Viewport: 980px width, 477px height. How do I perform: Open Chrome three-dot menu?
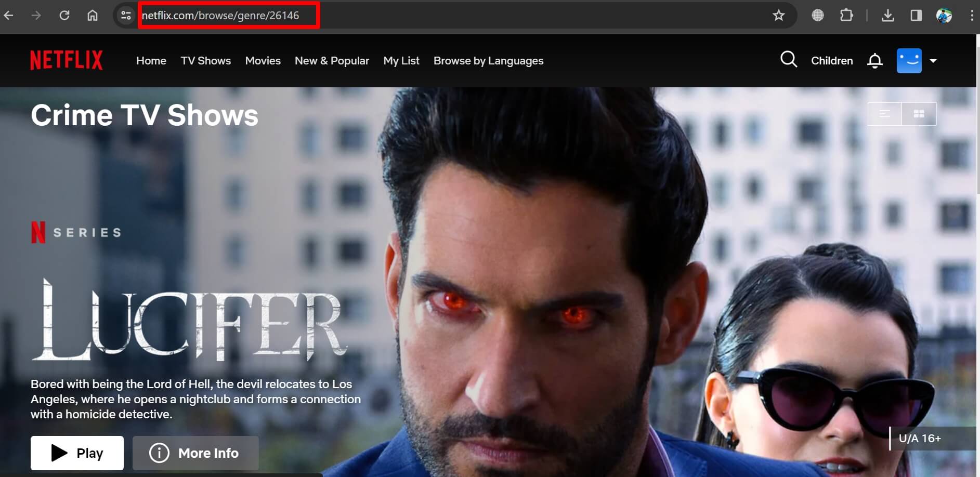pyautogui.click(x=972, y=16)
